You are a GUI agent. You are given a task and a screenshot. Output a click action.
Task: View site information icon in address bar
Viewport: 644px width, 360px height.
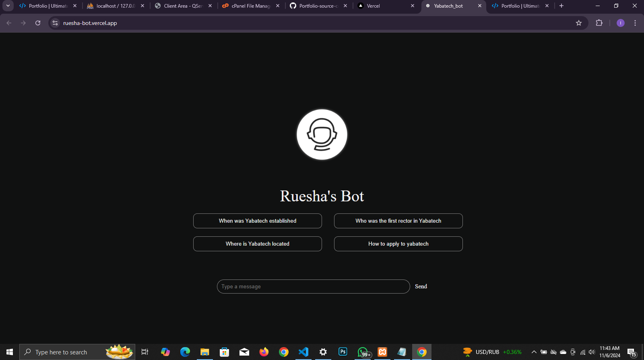click(56, 23)
